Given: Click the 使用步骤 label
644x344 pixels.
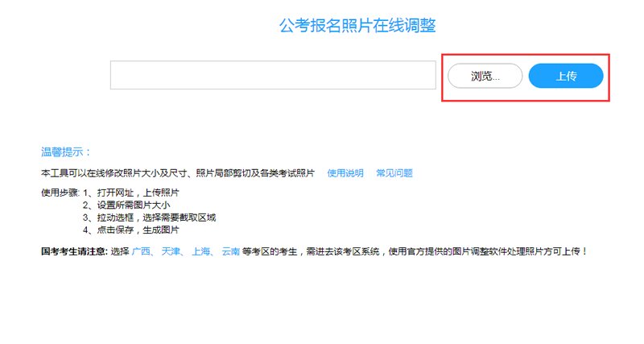Looking at the screenshot, I should 60,193.
